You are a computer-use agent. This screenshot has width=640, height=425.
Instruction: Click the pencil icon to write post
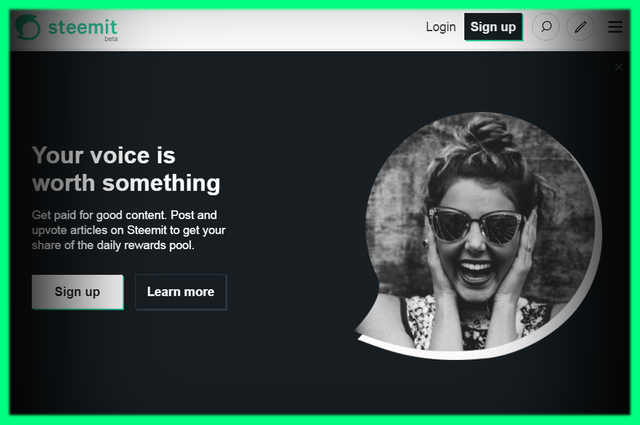(x=580, y=27)
